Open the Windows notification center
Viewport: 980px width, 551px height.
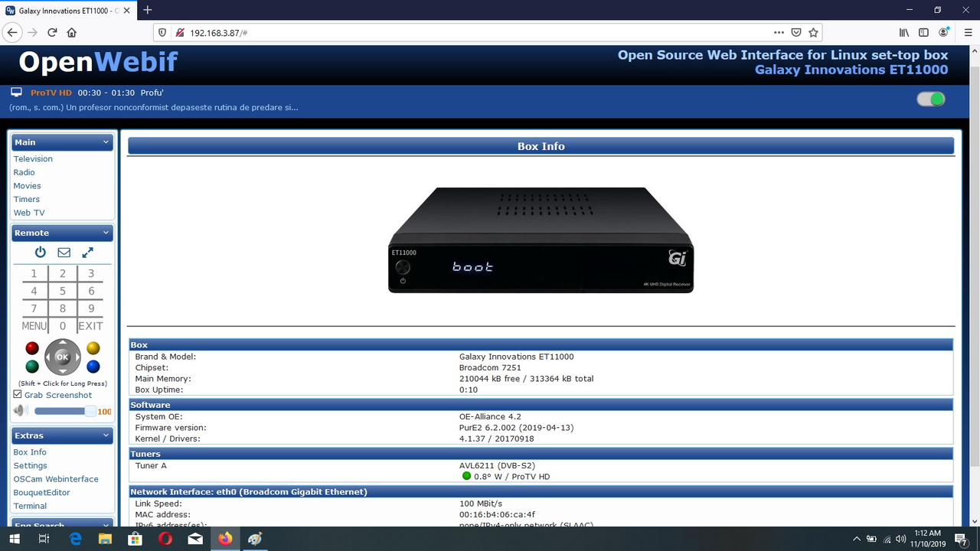960,539
